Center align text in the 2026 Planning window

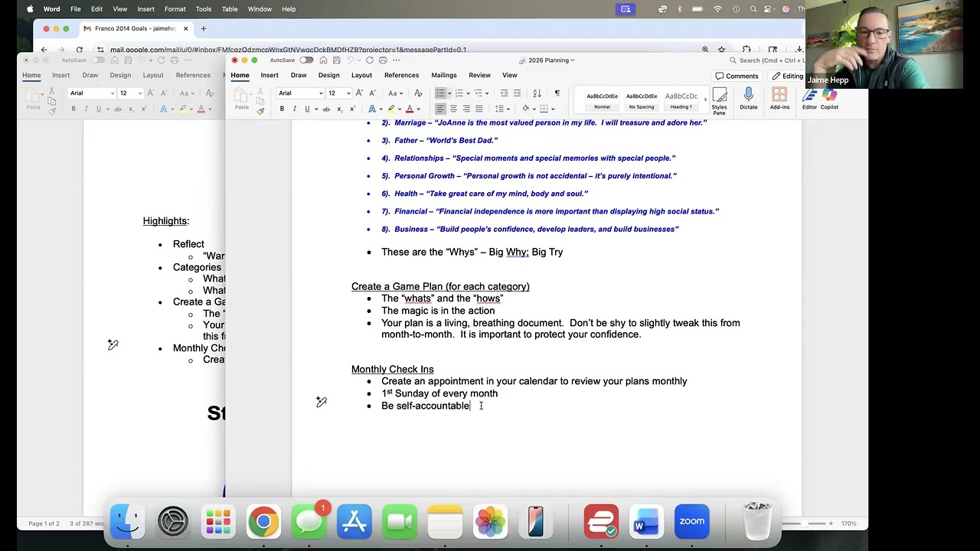[453, 109]
